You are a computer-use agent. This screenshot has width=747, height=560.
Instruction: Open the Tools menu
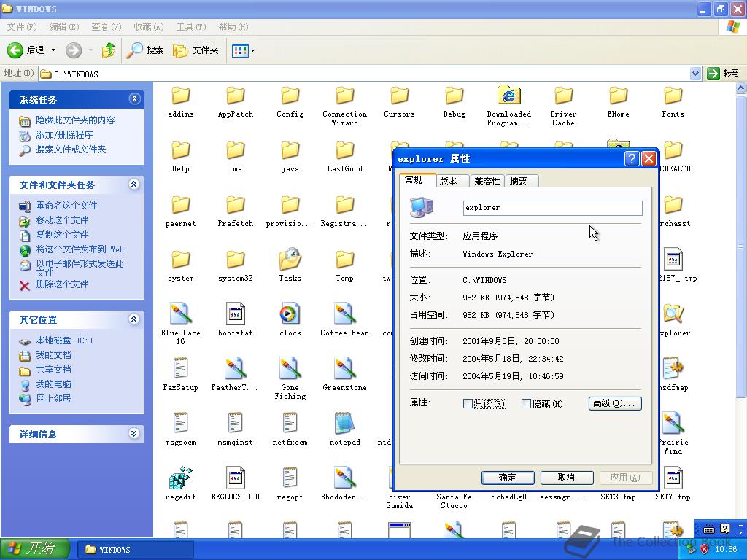191,27
